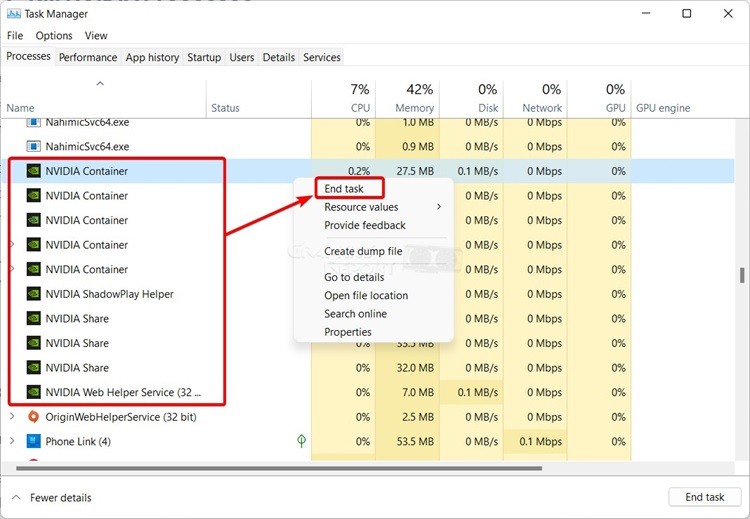Click the NVIDIA Web Helper Service icon

tap(33, 392)
